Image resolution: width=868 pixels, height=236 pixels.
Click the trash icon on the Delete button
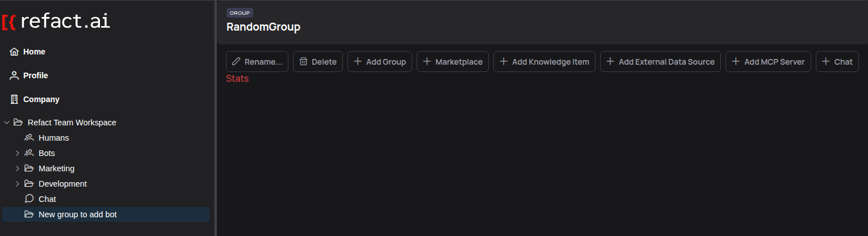pyautogui.click(x=303, y=62)
